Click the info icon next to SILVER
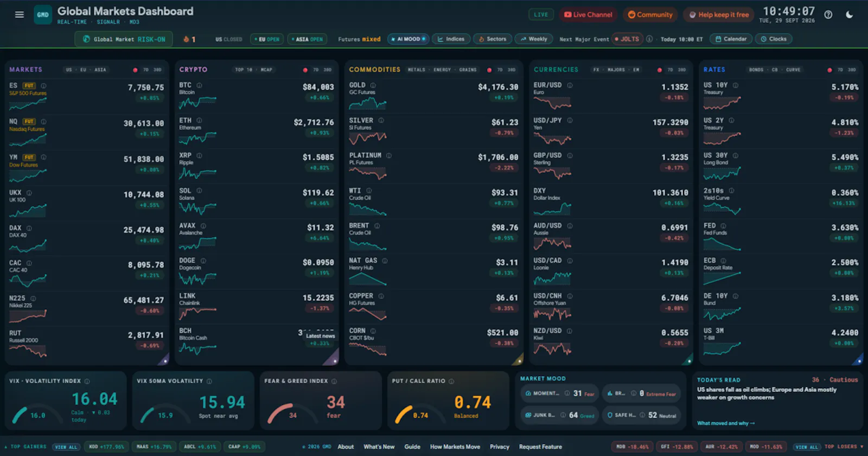Screen dimensions: 868x456 point(381,121)
